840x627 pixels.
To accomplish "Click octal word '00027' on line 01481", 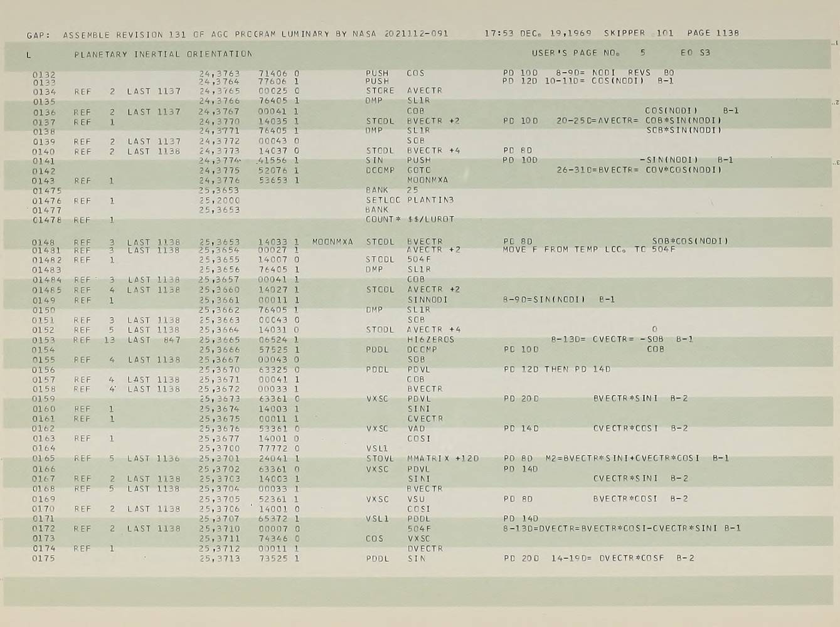I will tap(273, 250).
